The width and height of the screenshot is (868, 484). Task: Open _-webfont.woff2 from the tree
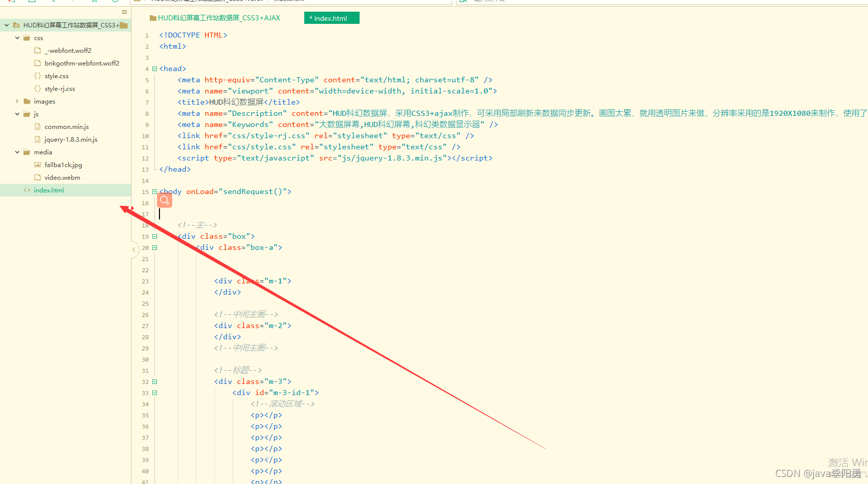pyautogui.click(x=68, y=50)
